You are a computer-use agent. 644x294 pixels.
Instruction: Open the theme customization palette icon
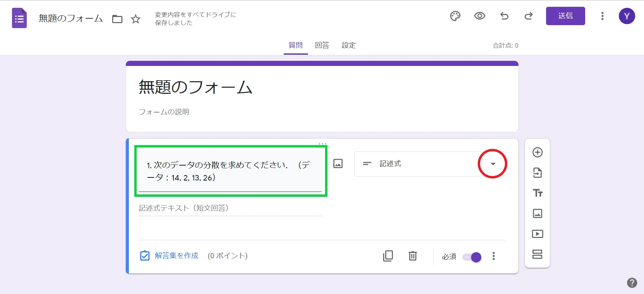pos(455,16)
